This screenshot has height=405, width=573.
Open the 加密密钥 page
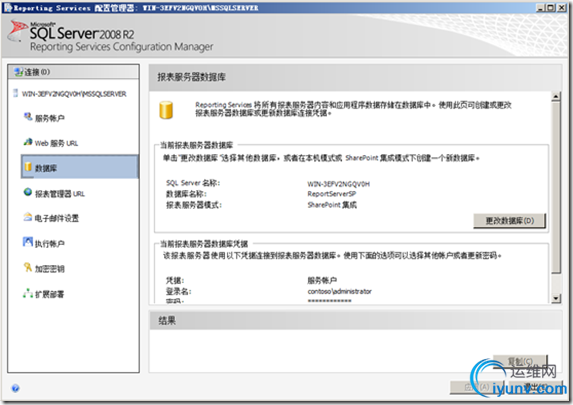coord(50,269)
